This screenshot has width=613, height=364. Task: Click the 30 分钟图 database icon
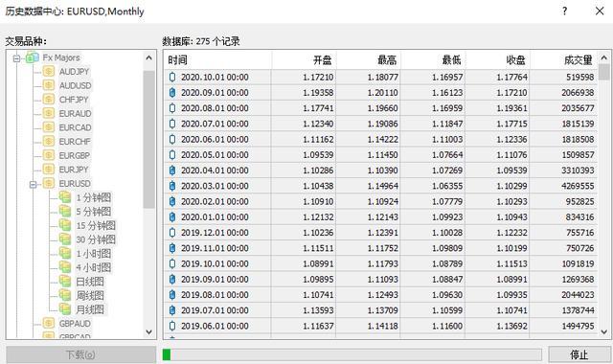pos(65,239)
